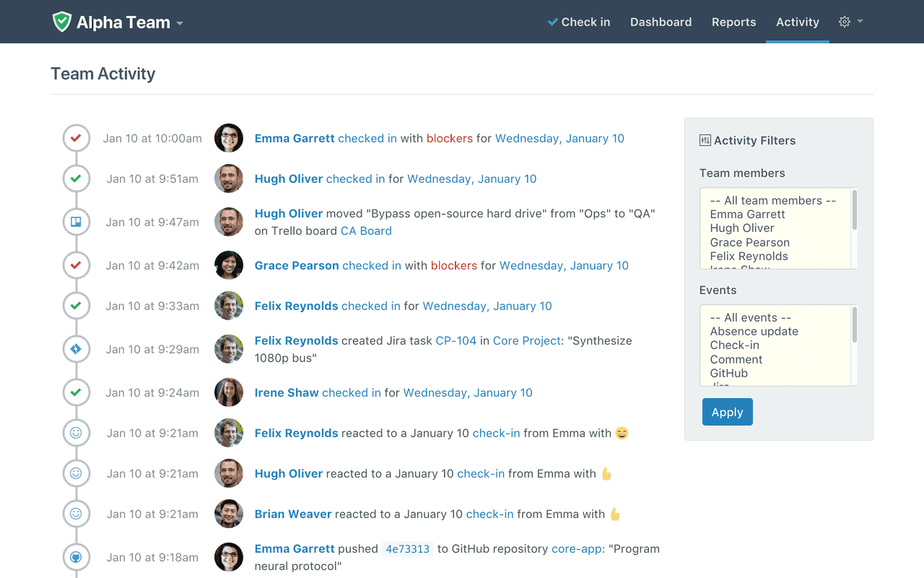This screenshot has height=578, width=924.
Task: Click the smiley reaction icon beside Felix Reynolds
Action: point(76,433)
